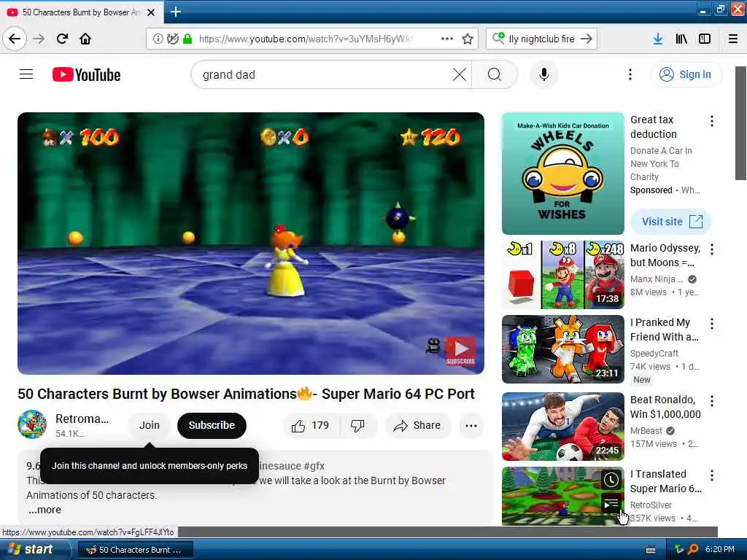Open the YouTube guide hamburger menu

pos(26,74)
